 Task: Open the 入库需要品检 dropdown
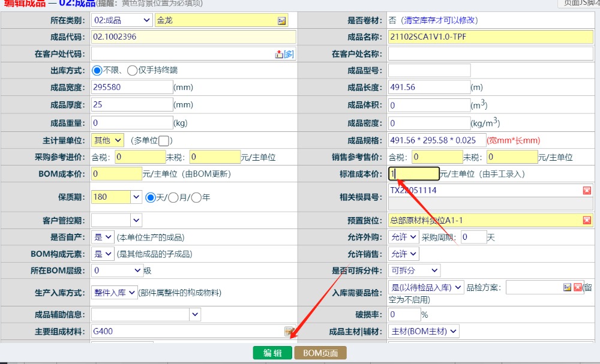coord(426,287)
